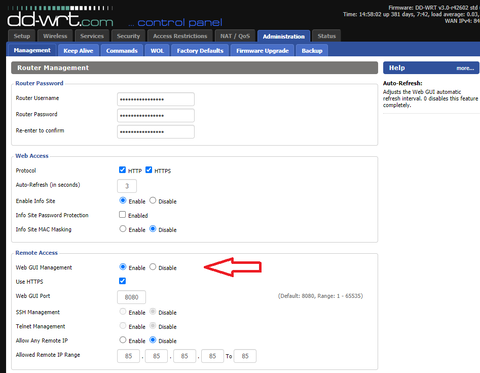The width and height of the screenshot is (480, 373).
Task: Click the Router Password section title
Action: click(x=39, y=83)
